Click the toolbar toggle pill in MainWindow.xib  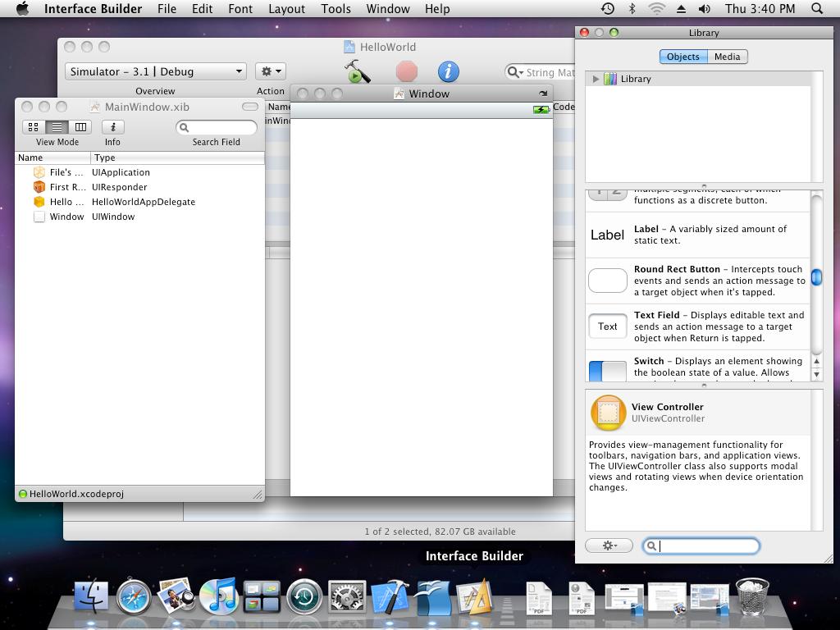tap(250, 107)
